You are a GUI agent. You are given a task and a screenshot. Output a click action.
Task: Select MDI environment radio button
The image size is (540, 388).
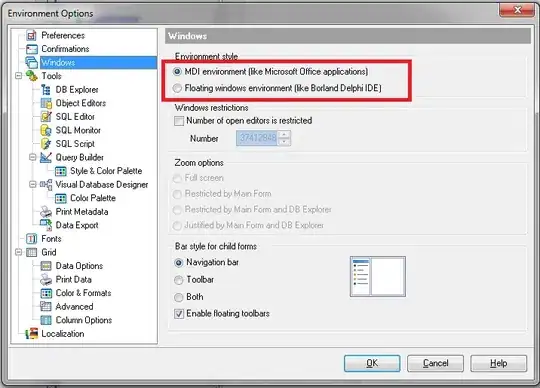(x=177, y=72)
